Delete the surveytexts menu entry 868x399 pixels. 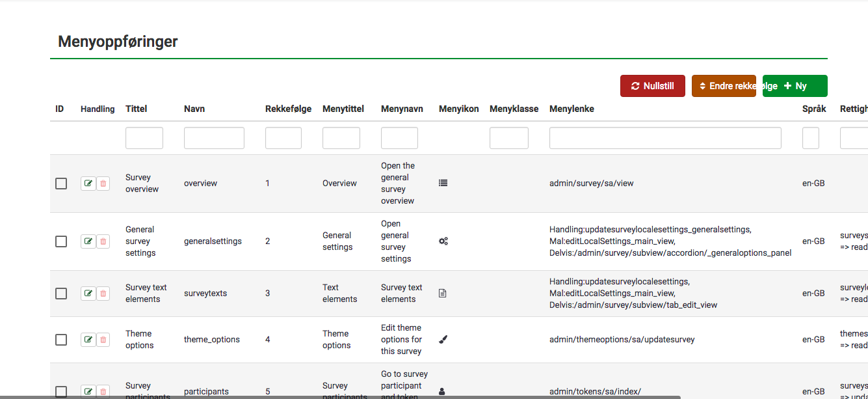103,294
